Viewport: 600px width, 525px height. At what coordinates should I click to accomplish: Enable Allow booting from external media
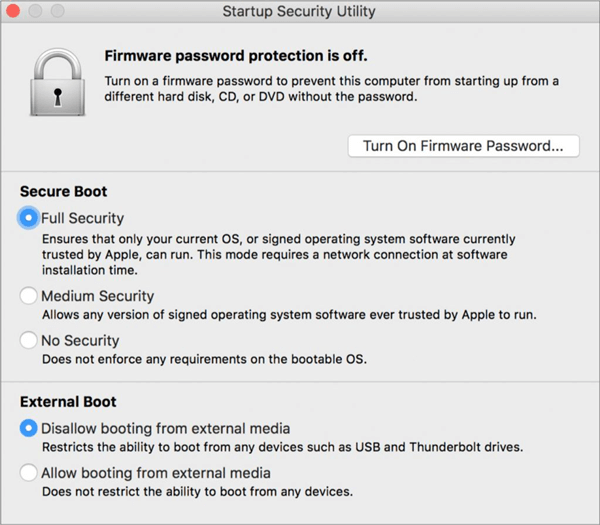coord(29,473)
